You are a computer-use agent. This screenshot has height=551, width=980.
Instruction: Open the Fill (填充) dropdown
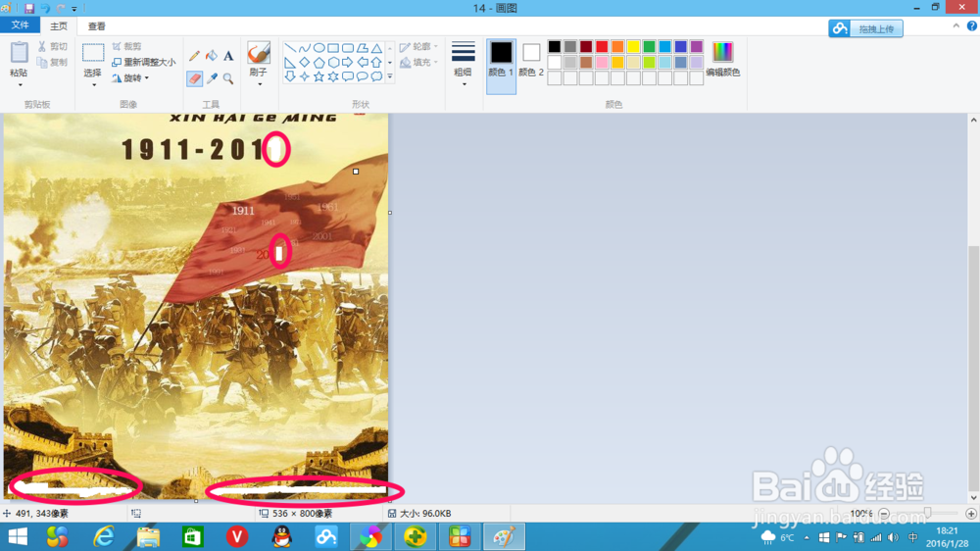point(418,62)
